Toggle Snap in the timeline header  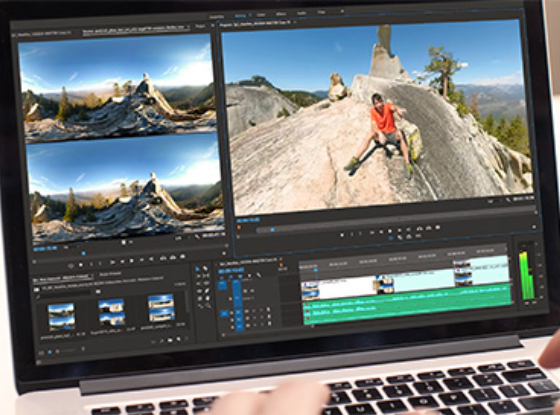231,277
